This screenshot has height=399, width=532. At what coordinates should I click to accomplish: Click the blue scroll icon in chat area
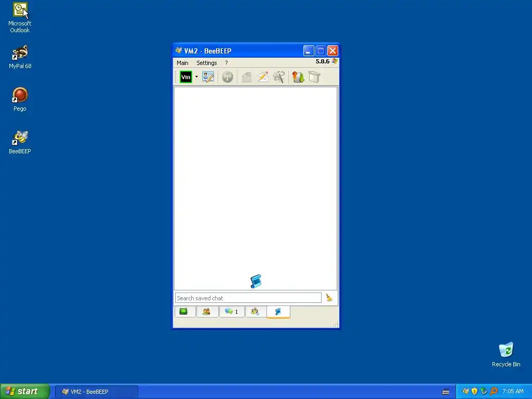tap(256, 281)
